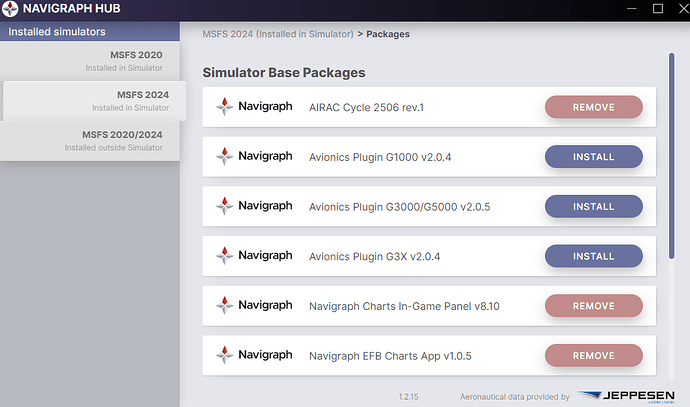
Task: Select MSFS 2020 simulator entry
Action: click(90, 60)
